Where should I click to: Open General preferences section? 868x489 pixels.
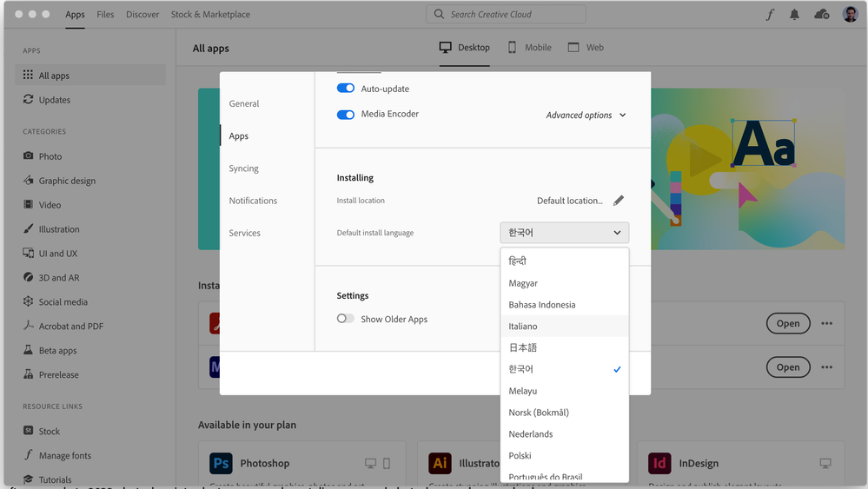(x=244, y=103)
